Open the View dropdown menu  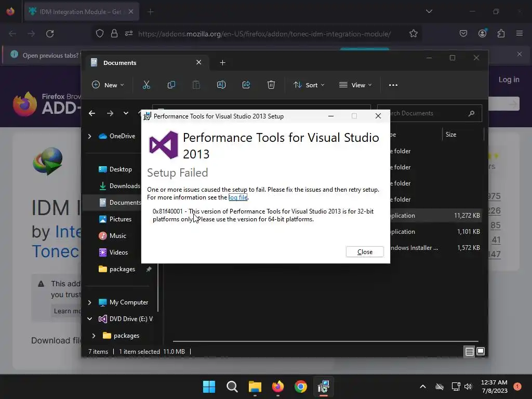(x=355, y=85)
